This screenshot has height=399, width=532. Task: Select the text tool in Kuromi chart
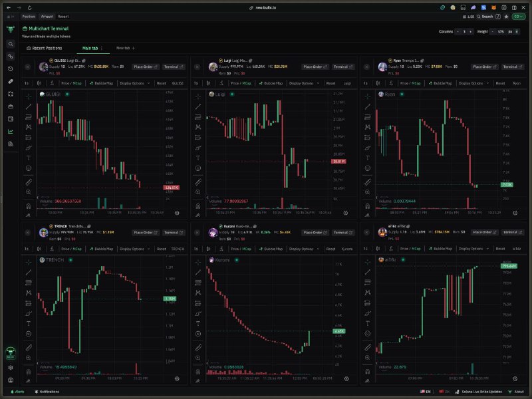pyautogui.click(x=198, y=324)
